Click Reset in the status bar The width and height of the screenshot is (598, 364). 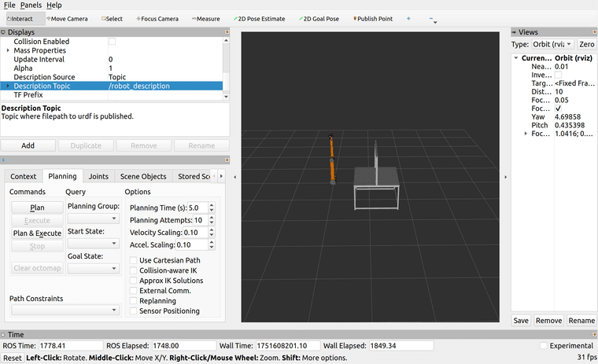tap(13, 358)
